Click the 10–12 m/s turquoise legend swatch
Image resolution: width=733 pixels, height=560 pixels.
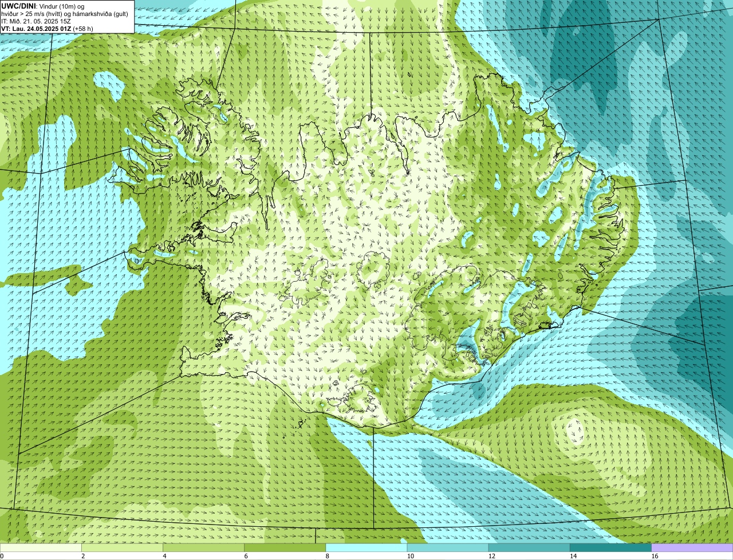pyautogui.click(x=448, y=548)
